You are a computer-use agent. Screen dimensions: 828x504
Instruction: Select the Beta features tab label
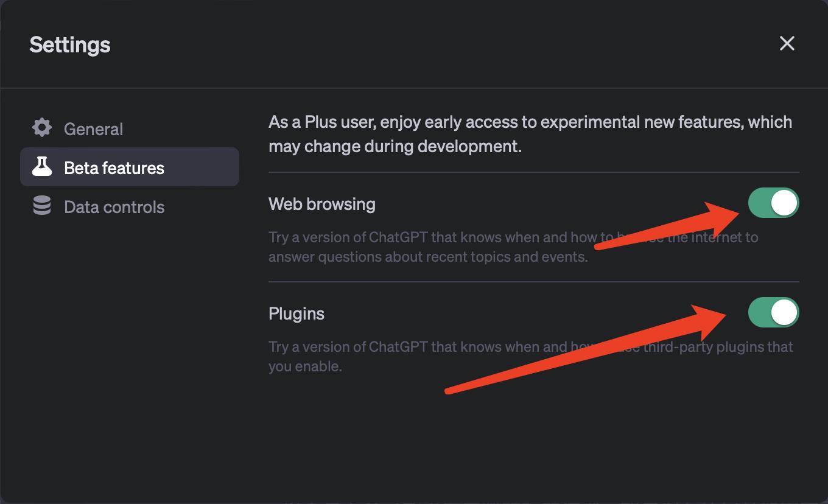point(114,168)
